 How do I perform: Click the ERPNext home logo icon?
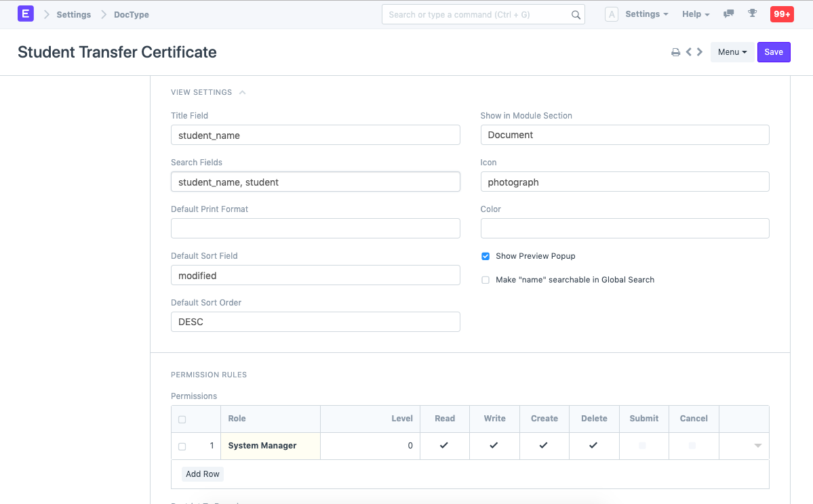(x=26, y=14)
